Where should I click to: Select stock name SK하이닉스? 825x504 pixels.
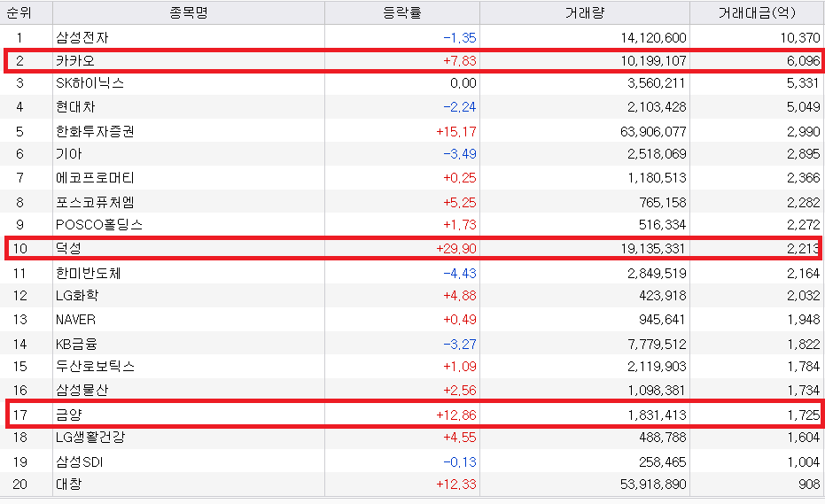90,83
